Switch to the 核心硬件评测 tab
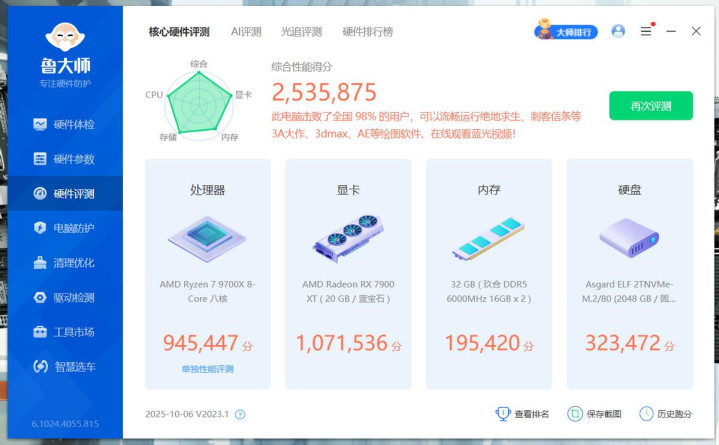Screen dimensions: 719x445 (x=179, y=32)
